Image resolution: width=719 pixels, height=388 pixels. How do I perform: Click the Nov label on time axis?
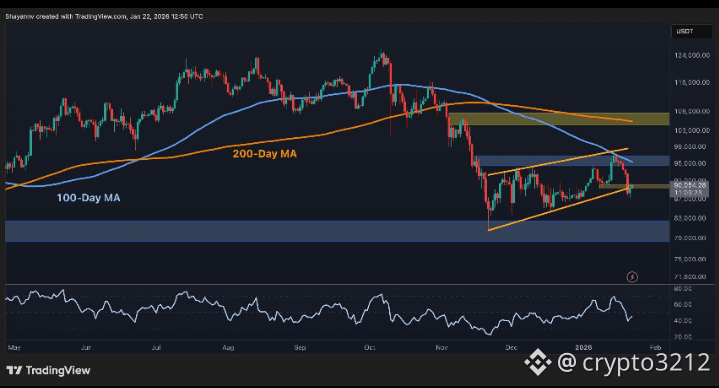(x=442, y=348)
